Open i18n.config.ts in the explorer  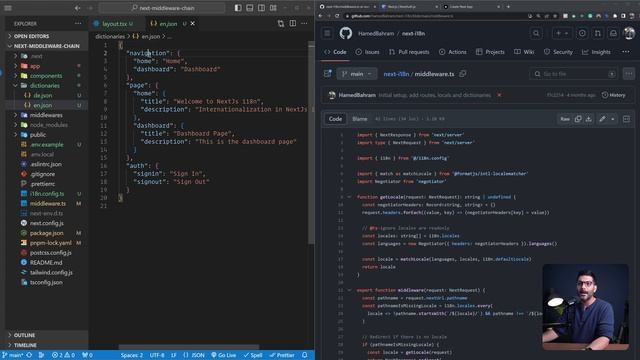[x=47, y=193]
